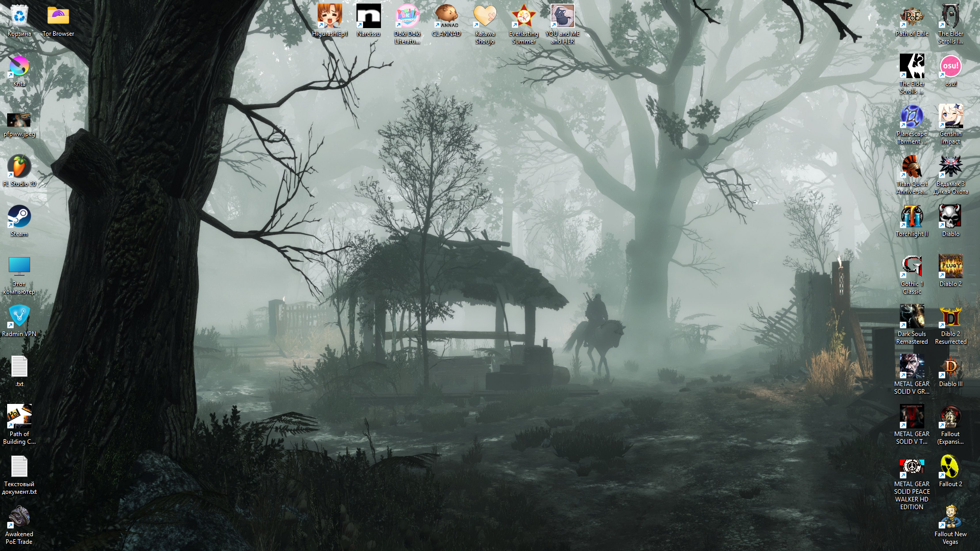Select the Katawa Shoujo shortcut
The width and height of the screenshot is (980, 551).
pyautogui.click(x=485, y=24)
